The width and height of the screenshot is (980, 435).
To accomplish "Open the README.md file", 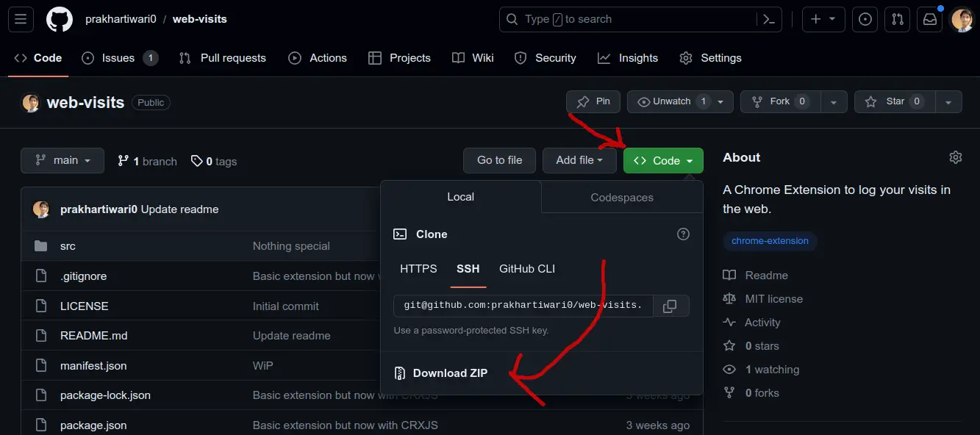I will (x=94, y=336).
